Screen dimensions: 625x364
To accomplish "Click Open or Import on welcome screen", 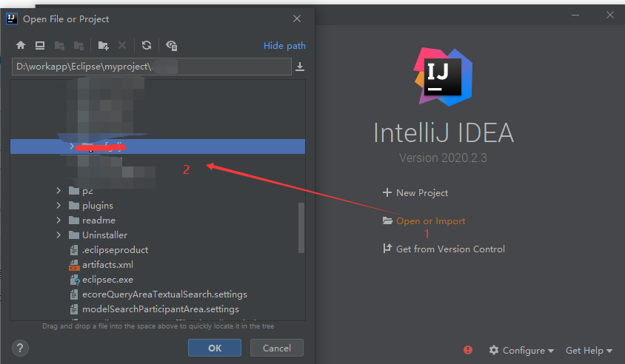I will point(430,221).
